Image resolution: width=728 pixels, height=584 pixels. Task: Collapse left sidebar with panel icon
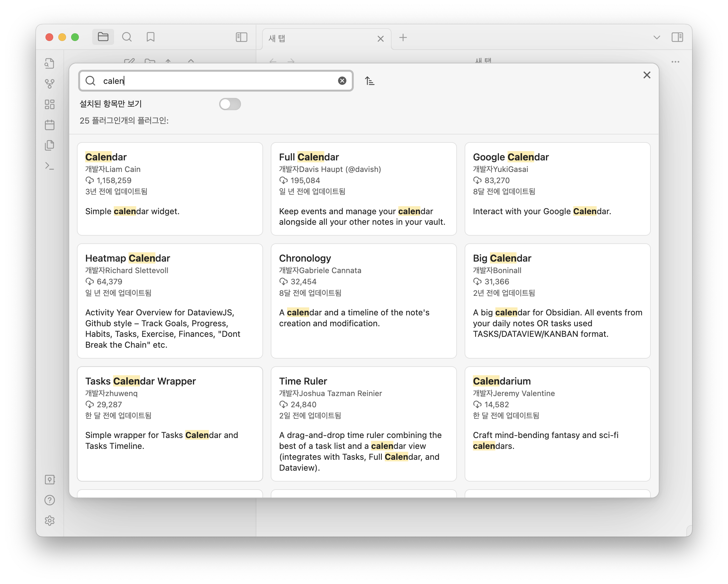[x=241, y=37]
